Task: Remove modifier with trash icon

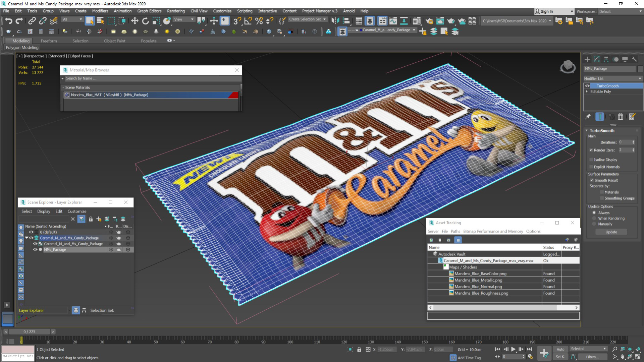Action: tap(621, 117)
